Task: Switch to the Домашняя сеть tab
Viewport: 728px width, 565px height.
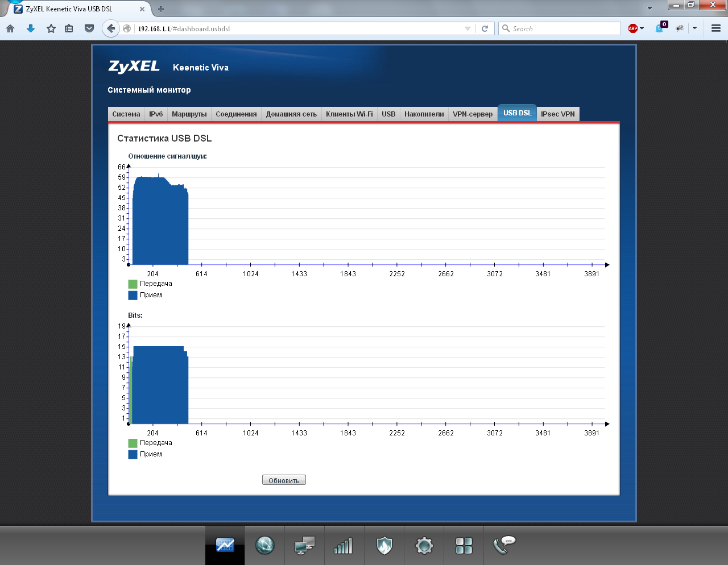Action: tap(291, 114)
